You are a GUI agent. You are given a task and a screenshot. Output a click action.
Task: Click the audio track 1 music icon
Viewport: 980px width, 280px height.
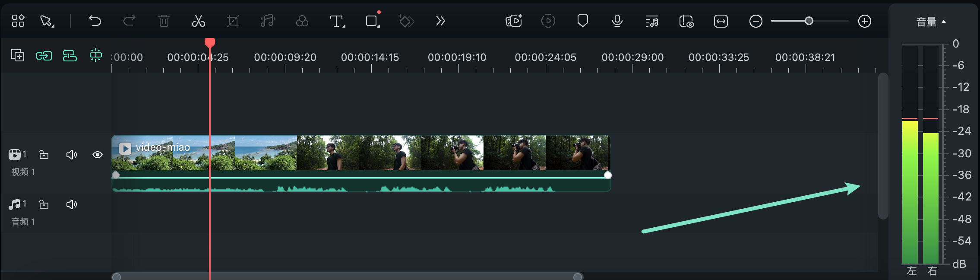[15, 204]
